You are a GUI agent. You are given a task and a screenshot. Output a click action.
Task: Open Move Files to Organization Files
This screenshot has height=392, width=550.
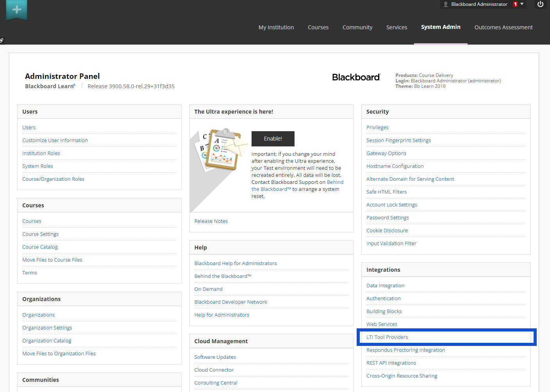[x=59, y=354]
